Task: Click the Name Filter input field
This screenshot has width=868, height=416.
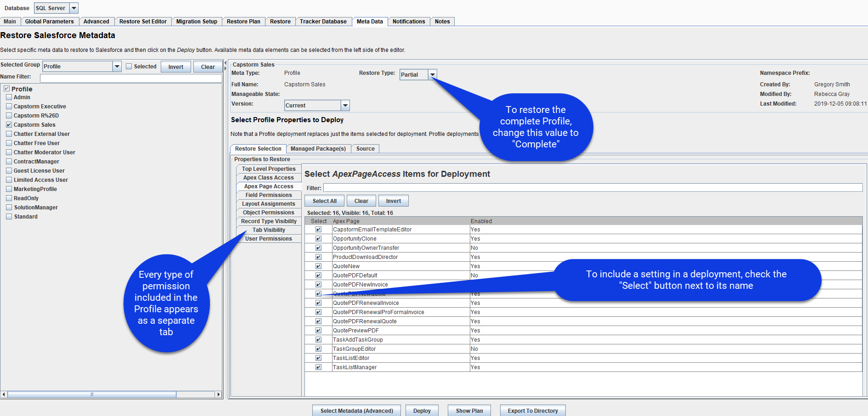Action: click(131, 78)
